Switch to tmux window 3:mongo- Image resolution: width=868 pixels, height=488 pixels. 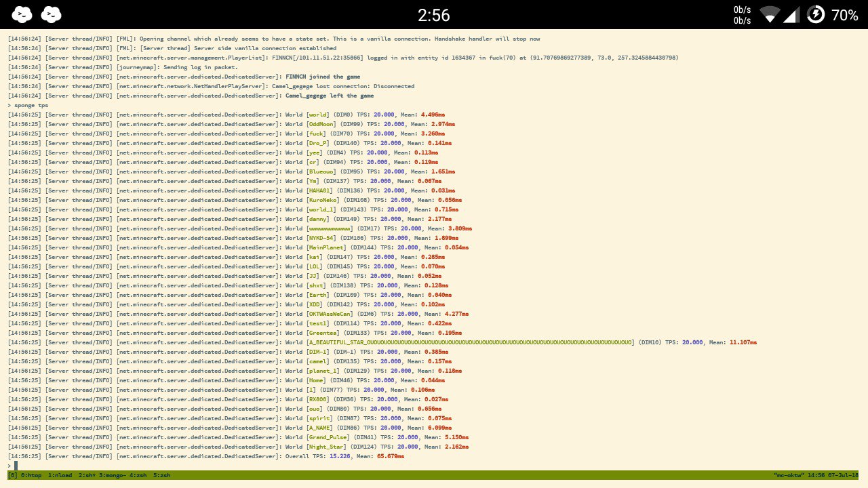click(113, 475)
